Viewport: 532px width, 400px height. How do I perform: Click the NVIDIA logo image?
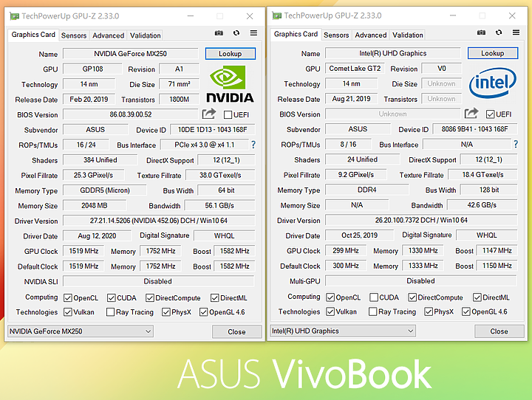(230, 84)
